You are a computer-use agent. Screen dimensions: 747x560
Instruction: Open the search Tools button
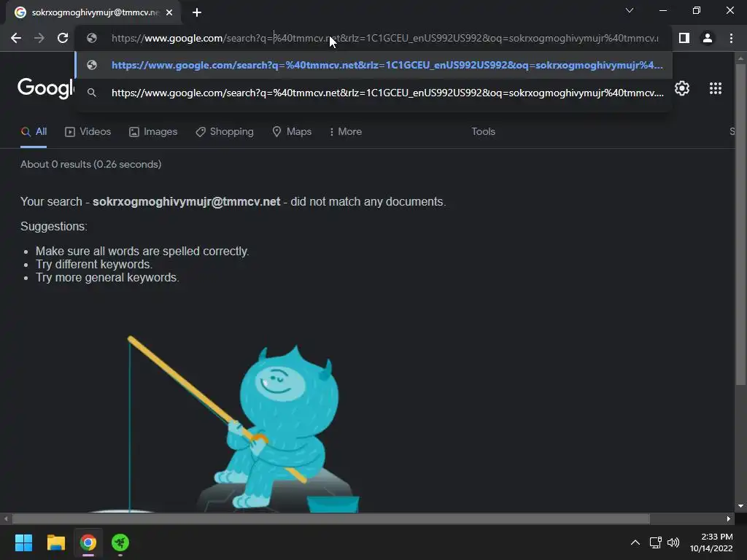point(483,132)
